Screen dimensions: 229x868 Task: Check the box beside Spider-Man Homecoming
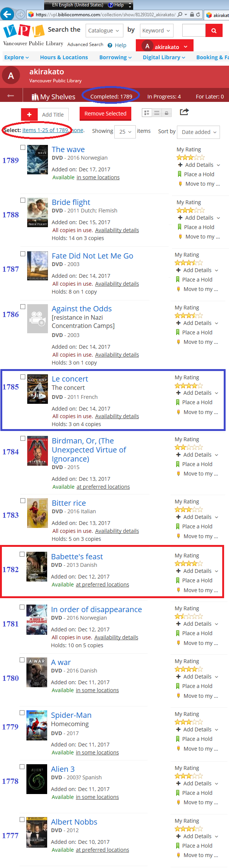pyautogui.click(x=22, y=713)
